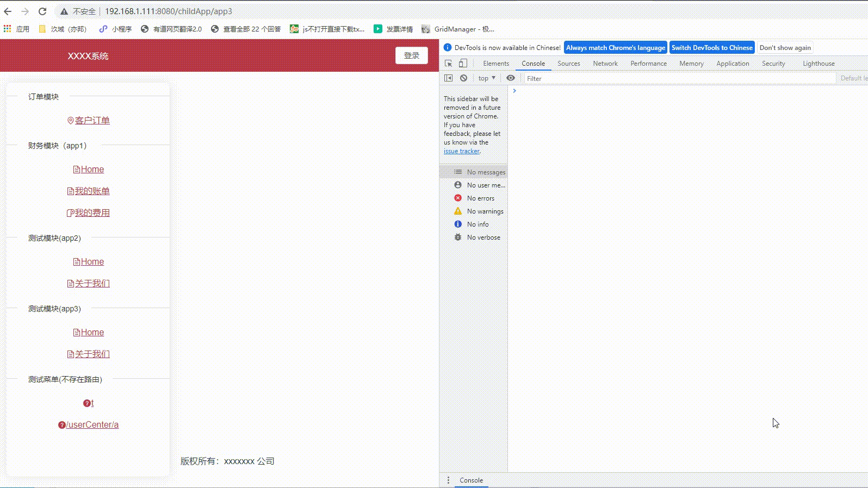This screenshot has height=488, width=868.
Task: Click the 登录 login button
Action: pyautogui.click(x=412, y=55)
